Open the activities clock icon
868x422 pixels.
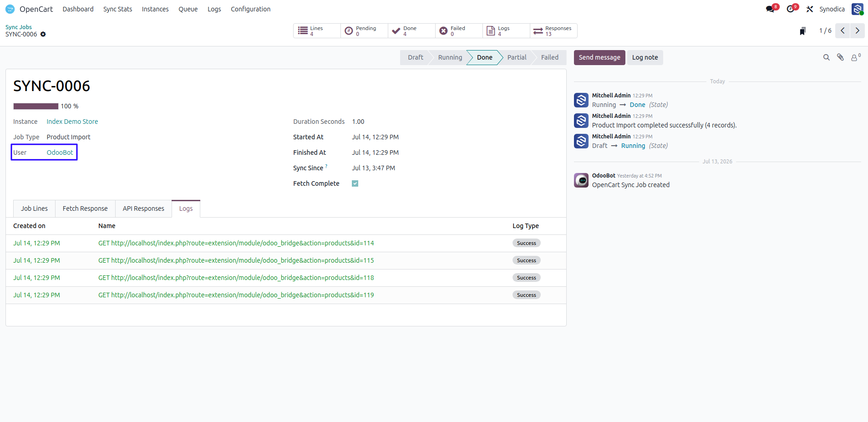[791, 9]
